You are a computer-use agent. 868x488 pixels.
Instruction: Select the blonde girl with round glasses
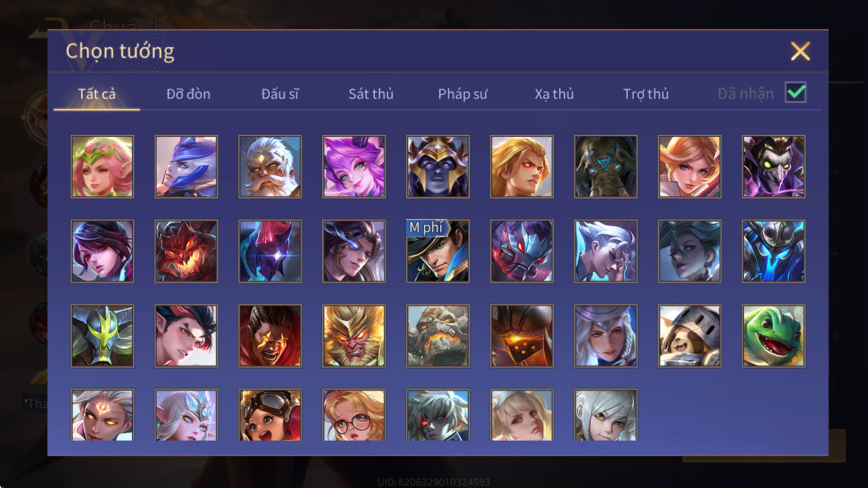pos(354,415)
